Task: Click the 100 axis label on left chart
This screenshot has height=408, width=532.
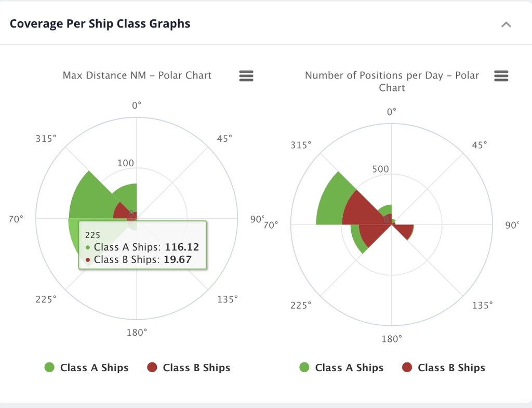Action: tap(126, 163)
